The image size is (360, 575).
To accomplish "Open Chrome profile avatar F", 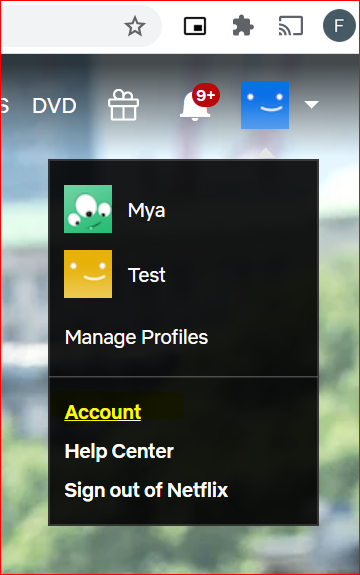I will [339, 26].
